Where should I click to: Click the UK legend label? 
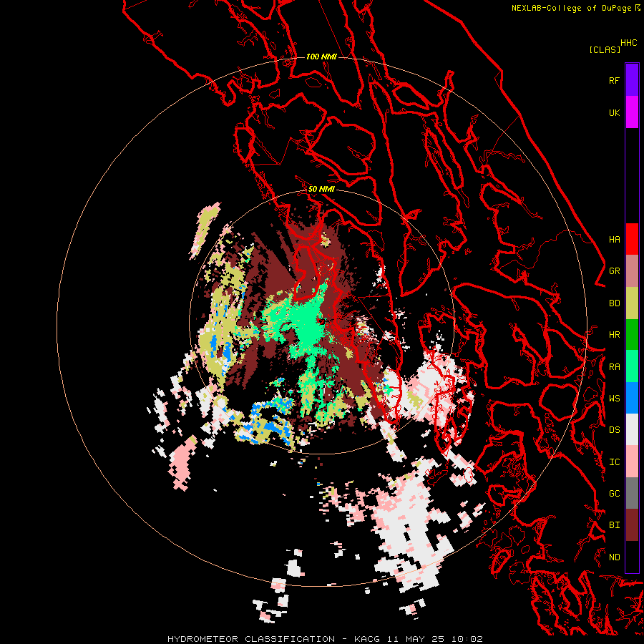614,113
